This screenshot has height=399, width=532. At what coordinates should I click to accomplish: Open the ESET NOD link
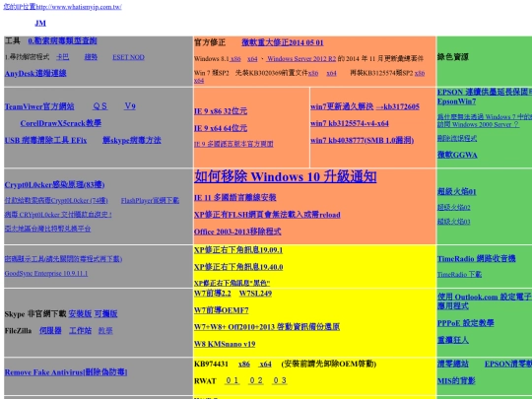click(x=128, y=57)
